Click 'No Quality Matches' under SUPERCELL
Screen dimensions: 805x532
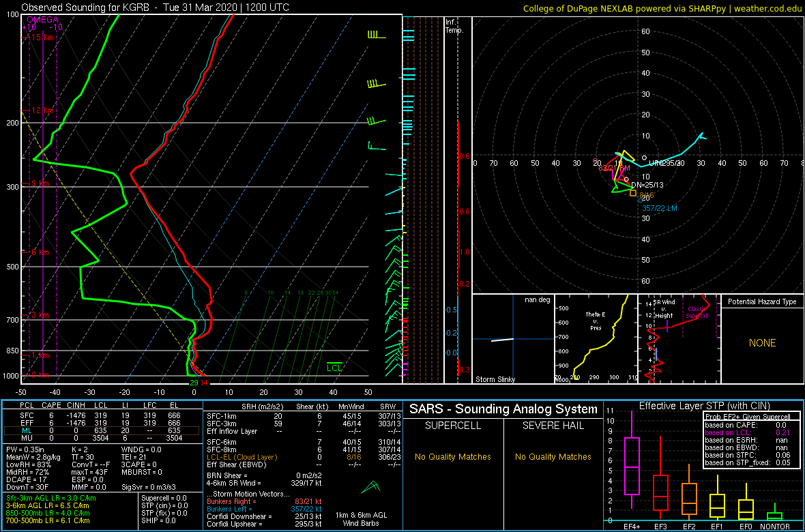coord(453,457)
